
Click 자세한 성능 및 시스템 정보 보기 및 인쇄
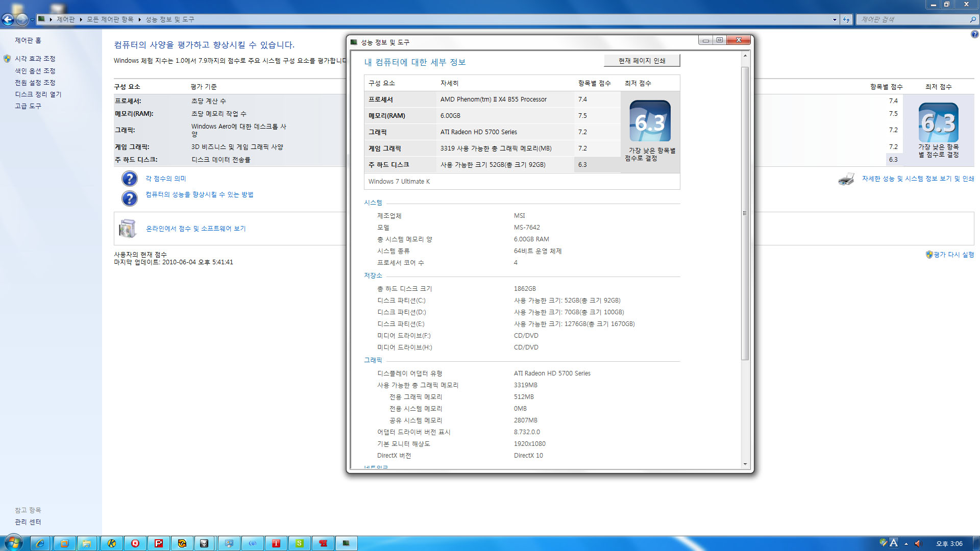918,179
